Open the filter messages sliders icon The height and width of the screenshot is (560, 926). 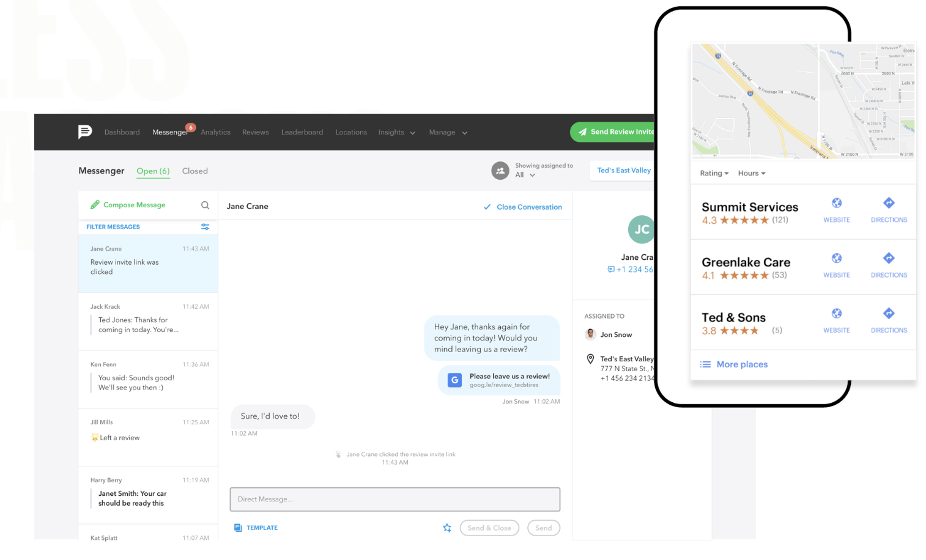tap(206, 227)
